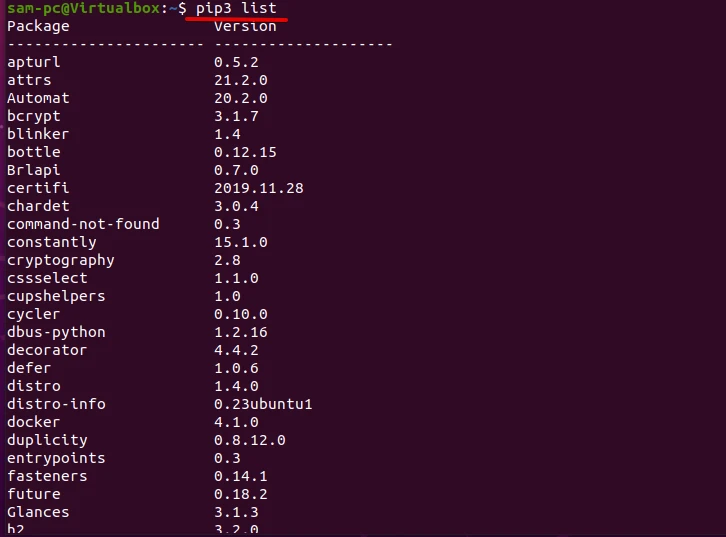Click bottle version 0.12.15

[245, 153]
